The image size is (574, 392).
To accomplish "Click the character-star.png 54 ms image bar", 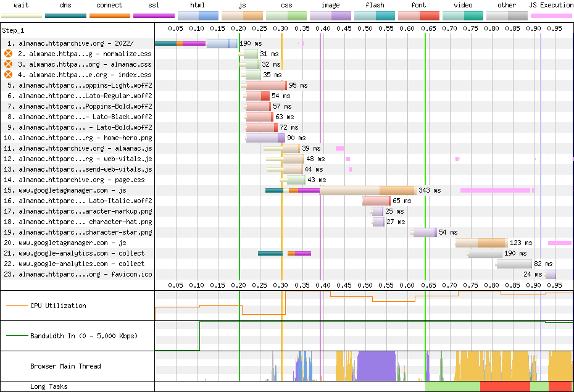I will click(425, 232).
